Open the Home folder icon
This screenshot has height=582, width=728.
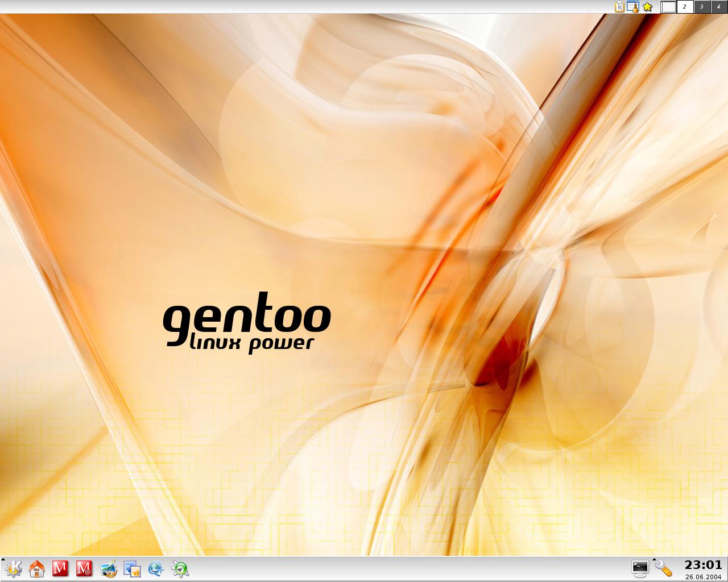click(37, 568)
